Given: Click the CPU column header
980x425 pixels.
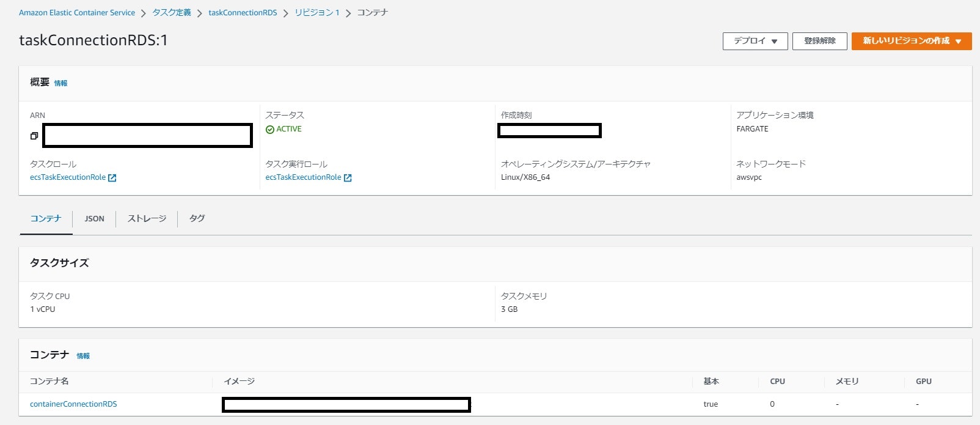Looking at the screenshot, I should click(777, 381).
